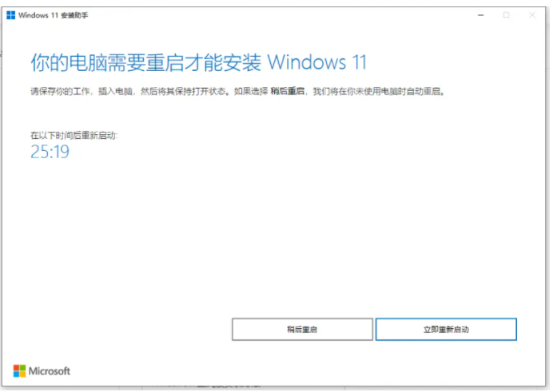Screen dimensions: 553x392
Task: Click the 'Windows 11 安装助手' title text
Action: click(54, 15)
